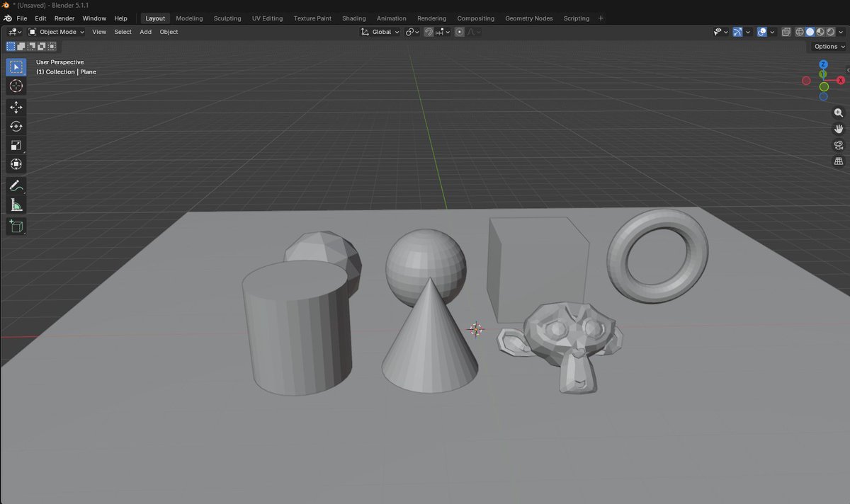This screenshot has height=504, width=850.
Task: Switch perspective/orthographic with the grid icon
Action: [839, 161]
